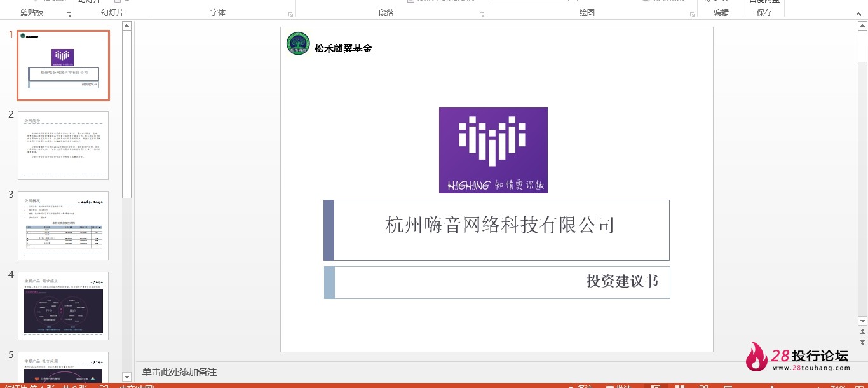
Task: Click the 保存 group label
Action: click(764, 13)
